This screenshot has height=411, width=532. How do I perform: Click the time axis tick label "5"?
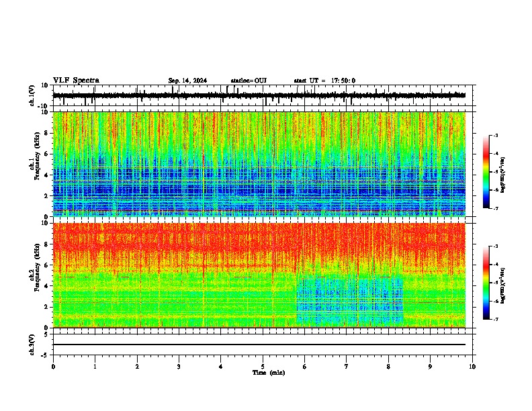(x=263, y=367)
